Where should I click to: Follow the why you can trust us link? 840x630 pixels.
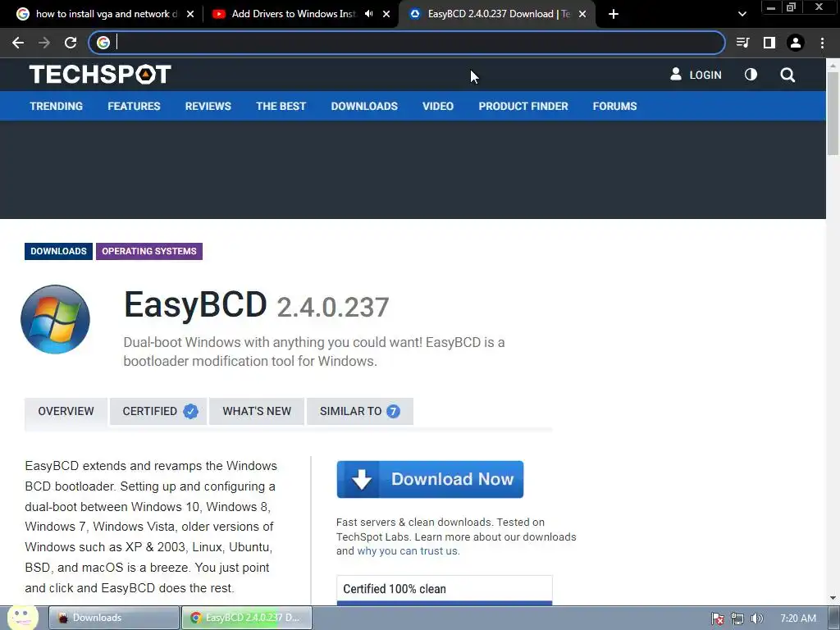[x=409, y=551]
